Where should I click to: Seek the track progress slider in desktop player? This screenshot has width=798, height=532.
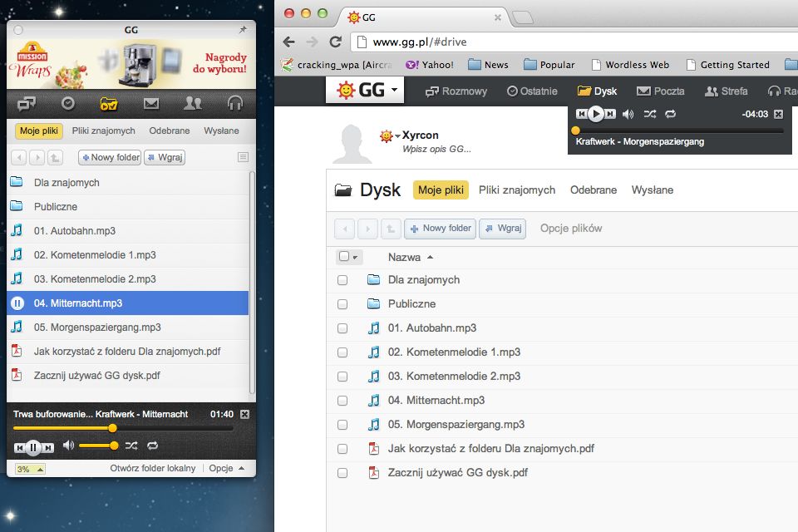coord(123,429)
